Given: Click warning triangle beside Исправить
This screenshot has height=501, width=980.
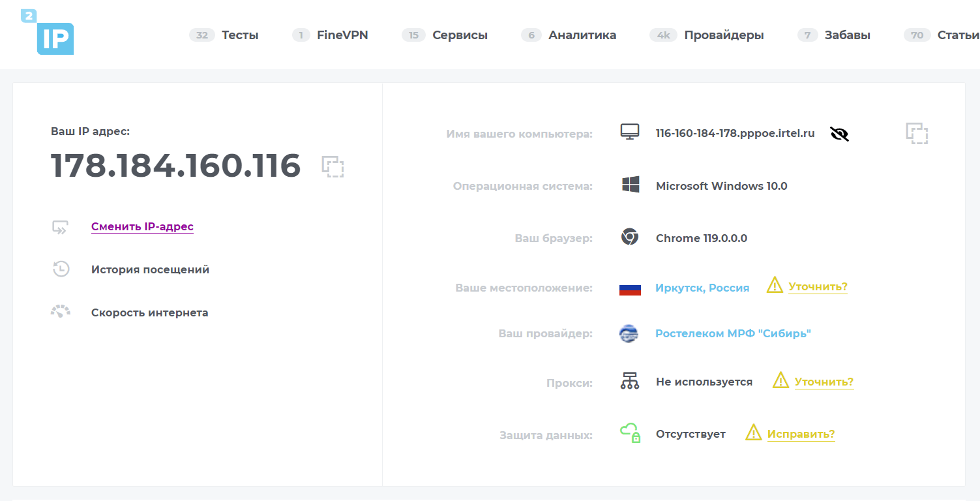Looking at the screenshot, I should coord(753,432).
